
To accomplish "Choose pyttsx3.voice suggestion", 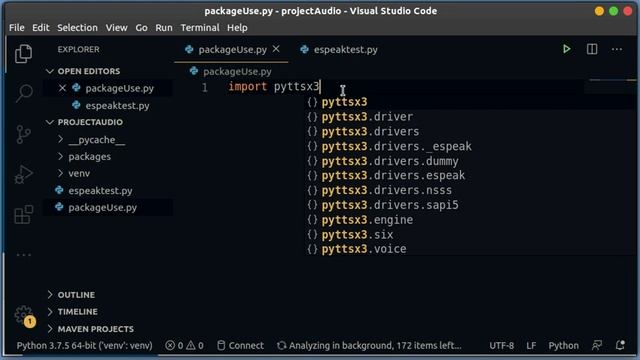I will point(471,249).
